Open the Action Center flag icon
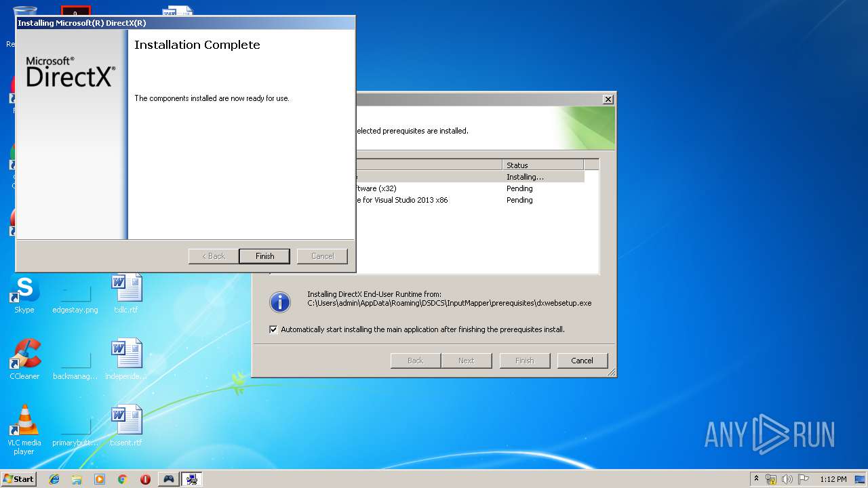The height and width of the screenshot is (488, 868). 804,479
